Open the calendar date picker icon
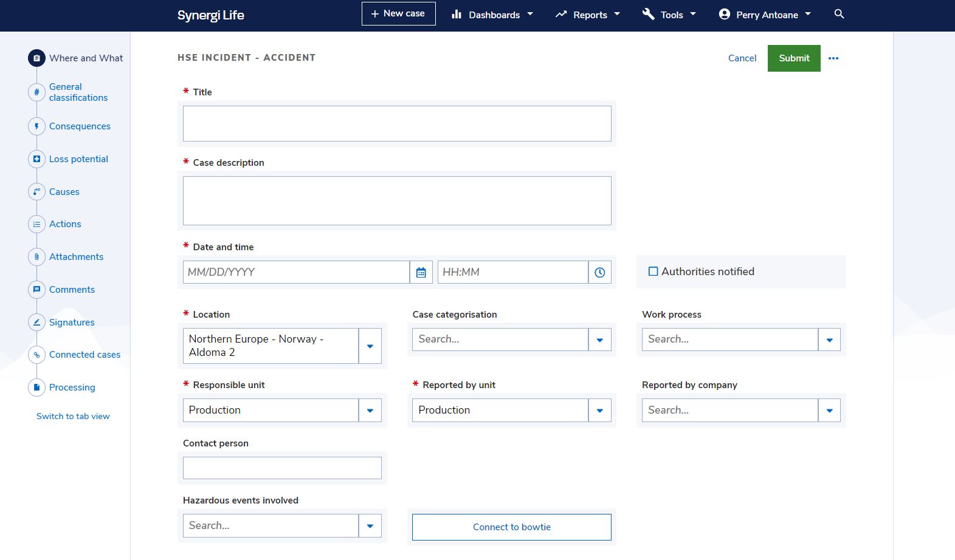The width and height of the screenshot is (955, 560). (x=421, y=273)
